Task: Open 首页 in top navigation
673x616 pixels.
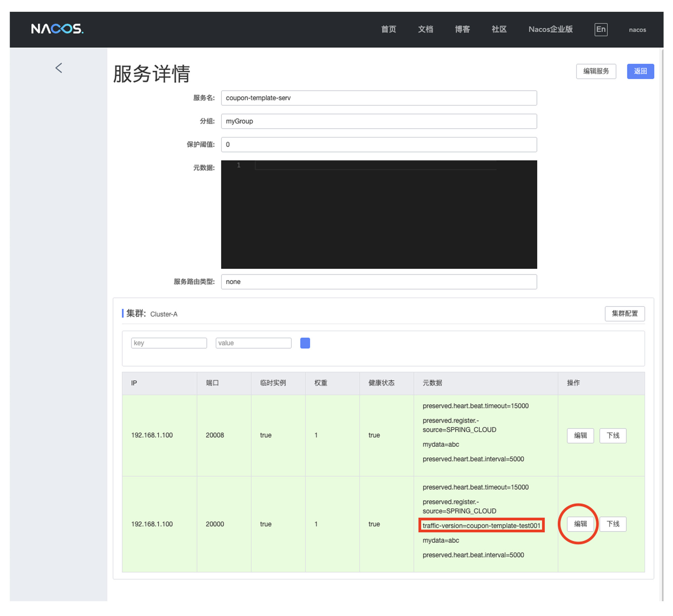Action: 388,29
